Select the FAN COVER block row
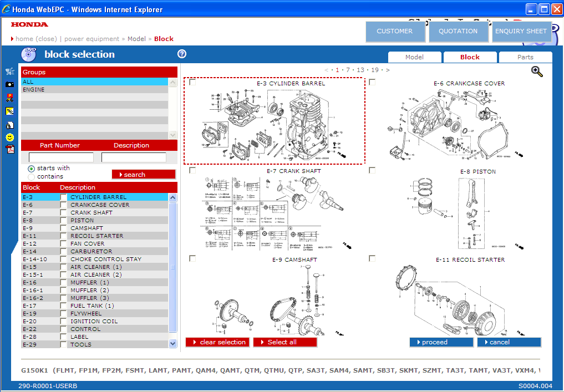 [x=95, y=244]
